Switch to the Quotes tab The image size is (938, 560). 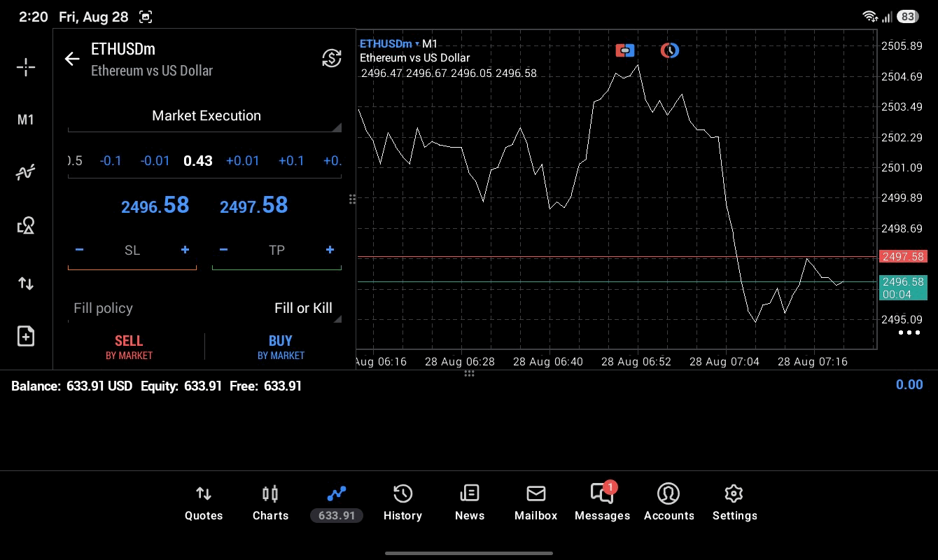[204, 503]
